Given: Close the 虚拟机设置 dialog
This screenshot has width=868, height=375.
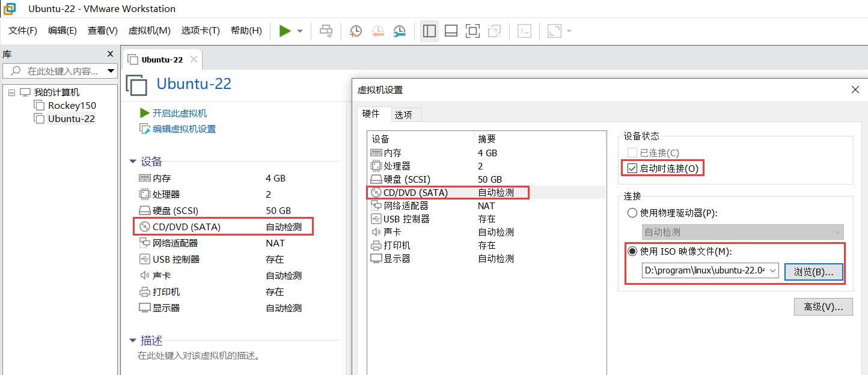Looking at the screenshot, I should pyautogui.click(x=855, y=90).
